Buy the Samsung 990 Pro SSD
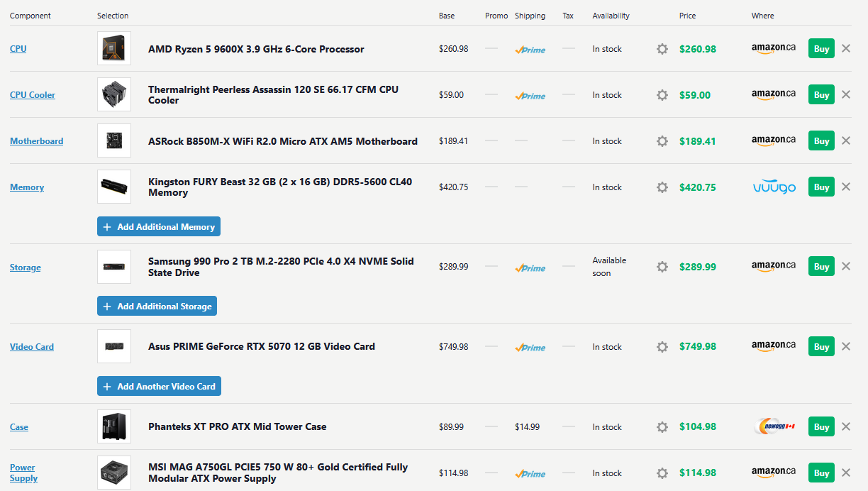This screenshot has width=868, height=491. (821, 267)
